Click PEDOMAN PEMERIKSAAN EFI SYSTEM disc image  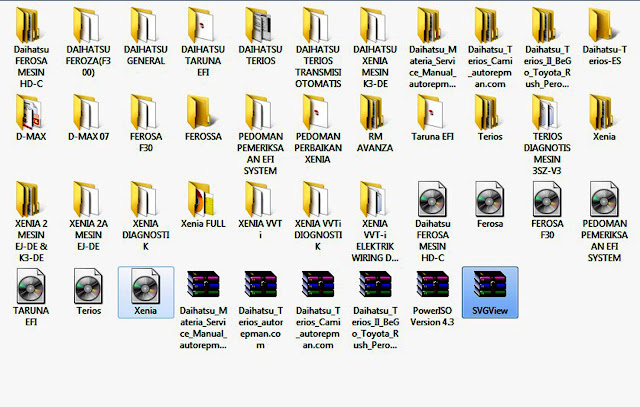point(604,222)
